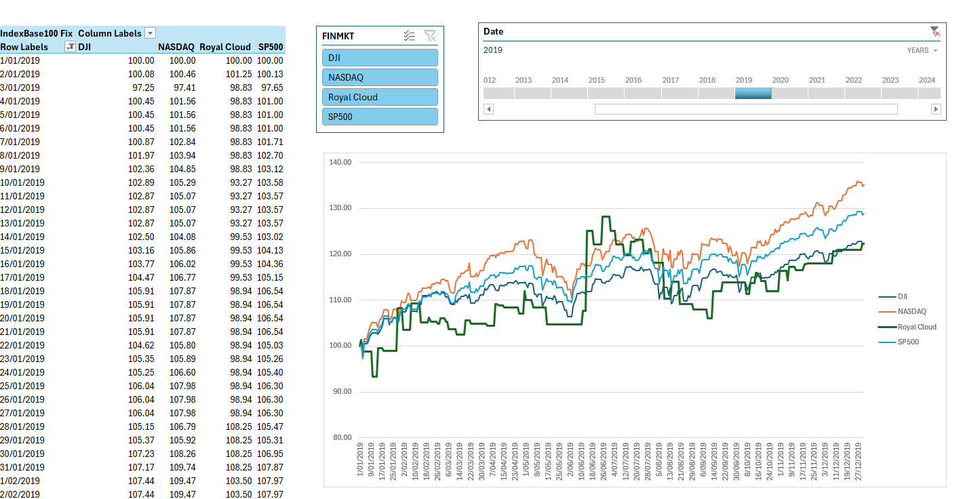Open the Column Labels filter dropdown

pos(151,33)
